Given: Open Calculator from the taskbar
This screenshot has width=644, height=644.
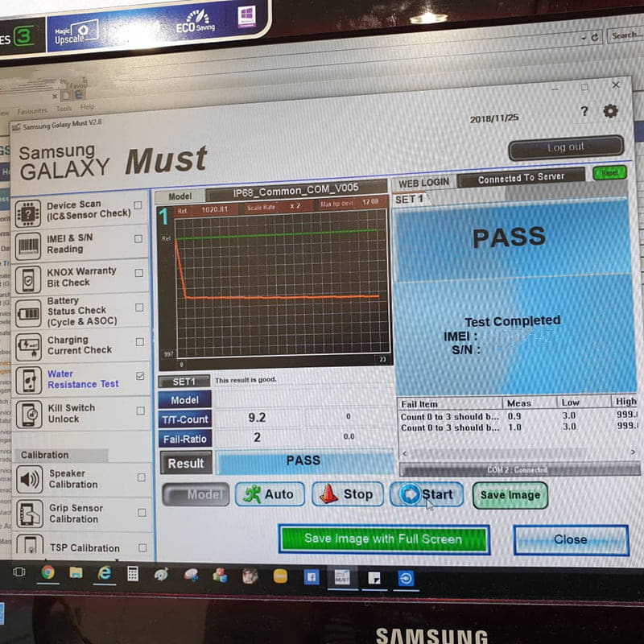Looking at the screenshot, I should coord(133,573).
